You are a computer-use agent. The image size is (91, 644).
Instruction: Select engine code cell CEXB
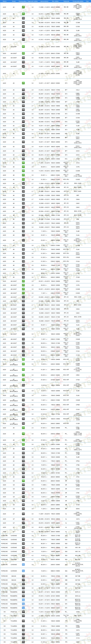[x=78, y=612]
